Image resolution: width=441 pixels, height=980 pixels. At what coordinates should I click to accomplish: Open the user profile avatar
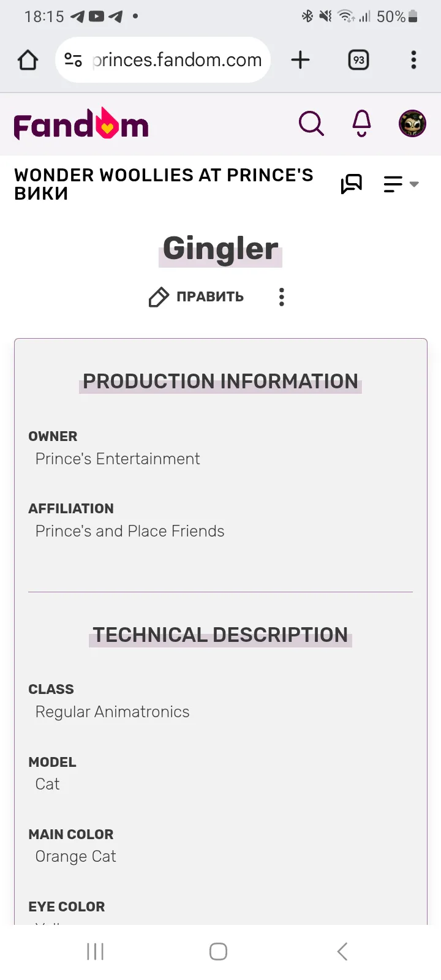[413, 124]
